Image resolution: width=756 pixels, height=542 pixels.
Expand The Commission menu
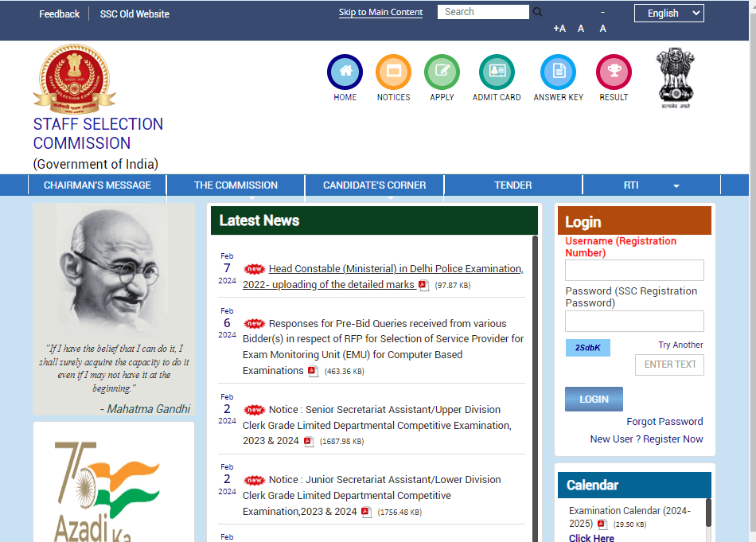coord(236,185)
